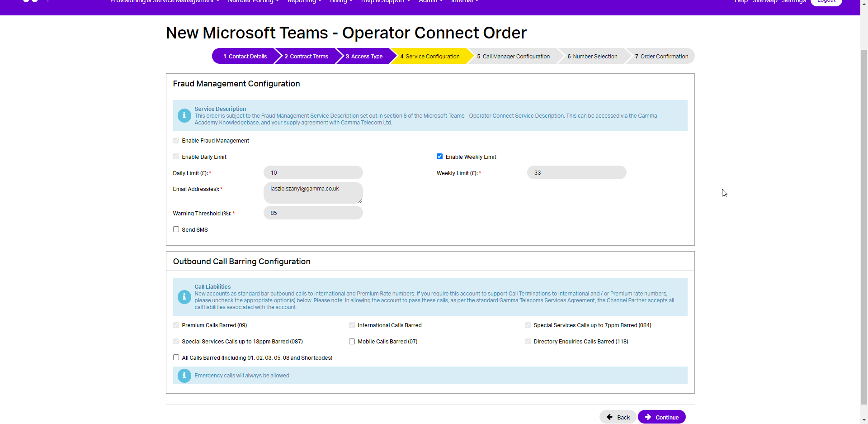Open the Reporting menu

304,2
